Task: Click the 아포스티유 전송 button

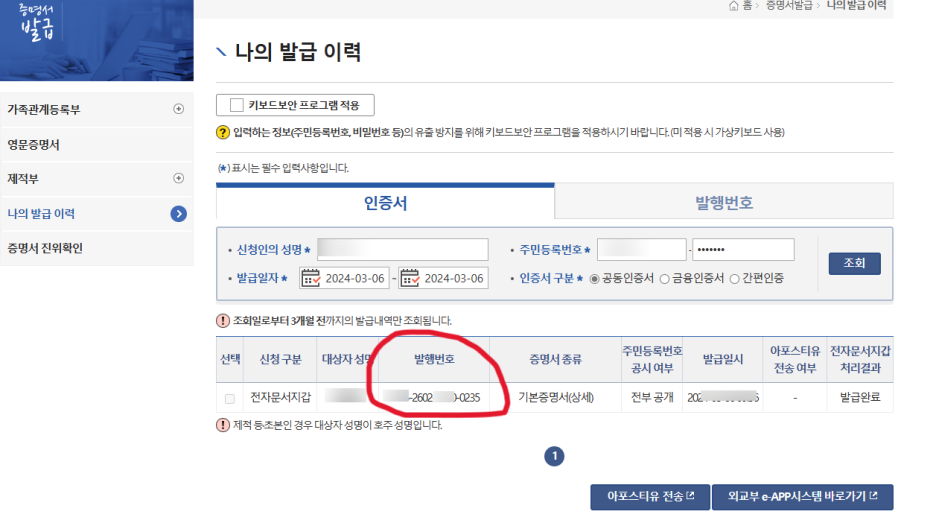Action: click(x=650, y=497)
